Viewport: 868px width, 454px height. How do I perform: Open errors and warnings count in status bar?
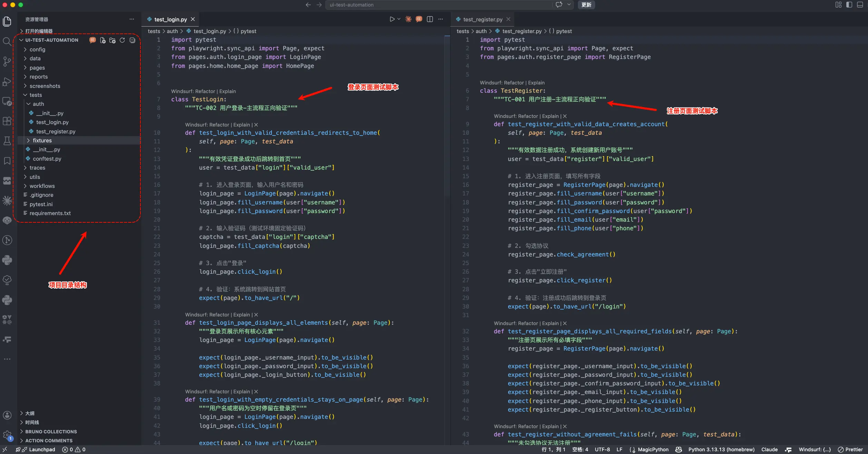74,450
